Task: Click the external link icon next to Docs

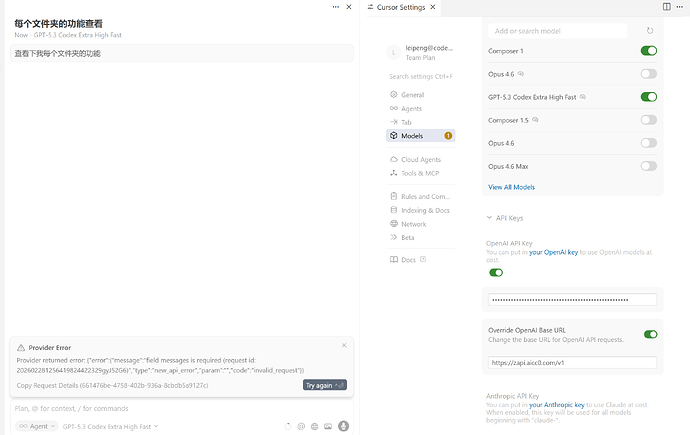Action: (x=423, y=260)
